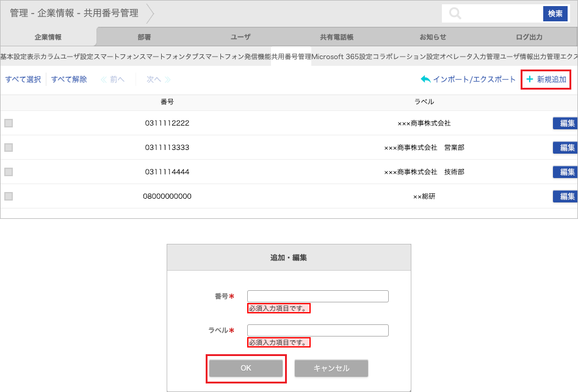Click the すべて解除 link
578x392 pixels.
pyautogui.click(x=69, y=79)
